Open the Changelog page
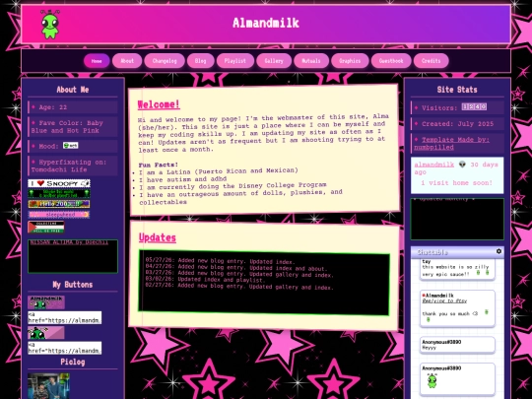The height and width of the screenshot is (399, 532). click(x=165, y=61)
